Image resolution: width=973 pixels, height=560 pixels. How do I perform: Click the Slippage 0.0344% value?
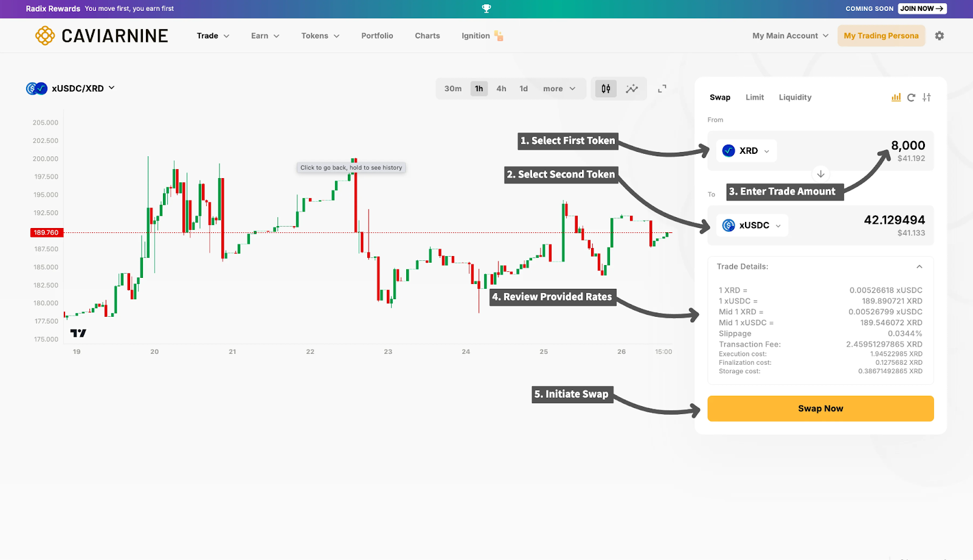(905, 334)
